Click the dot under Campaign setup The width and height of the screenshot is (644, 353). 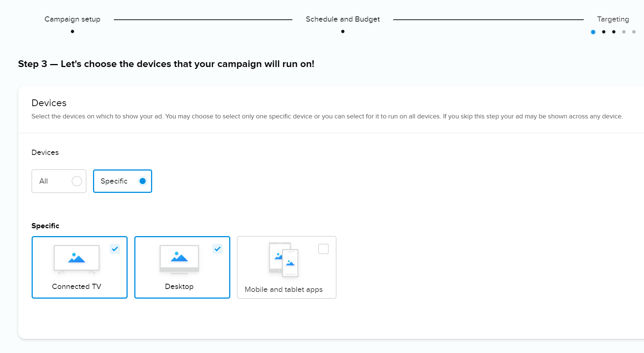tap(73, 32)
